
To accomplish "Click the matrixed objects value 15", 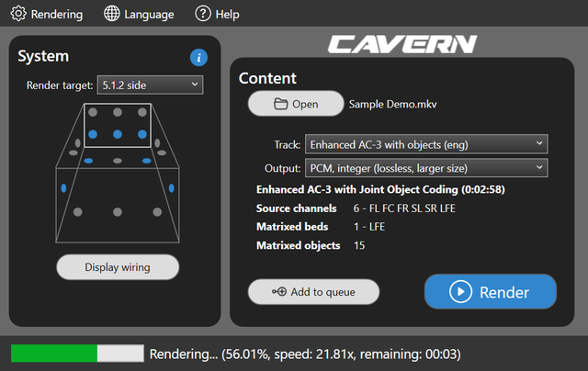I will [x=359, y=245].
